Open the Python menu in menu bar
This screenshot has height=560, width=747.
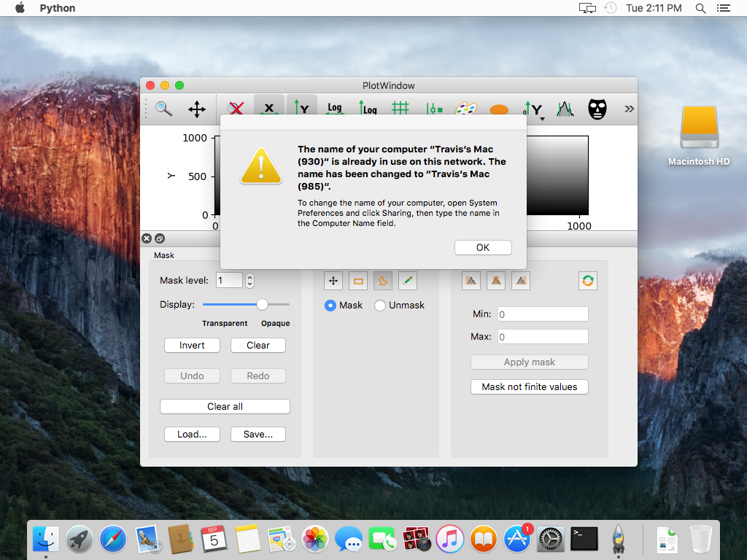(58, 8)
